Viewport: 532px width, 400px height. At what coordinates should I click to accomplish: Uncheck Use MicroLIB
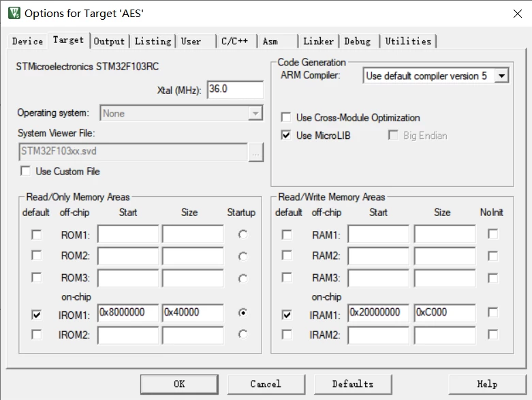click(286, 136)
